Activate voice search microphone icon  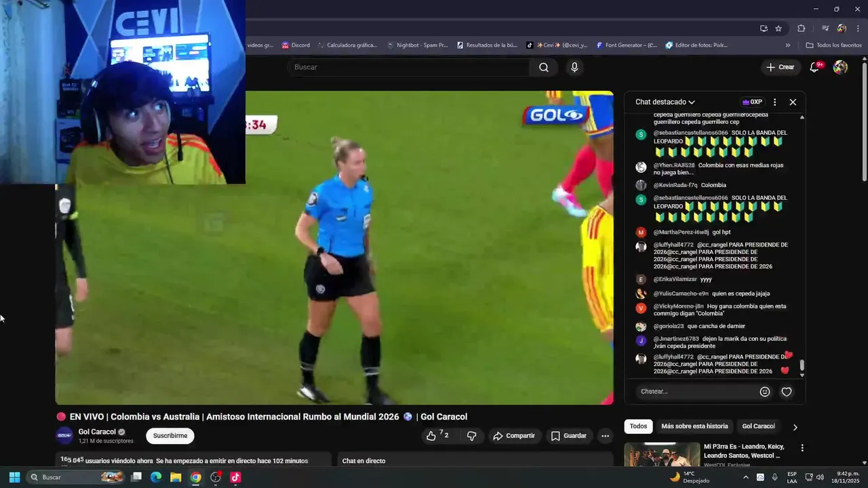pos(574,67)
